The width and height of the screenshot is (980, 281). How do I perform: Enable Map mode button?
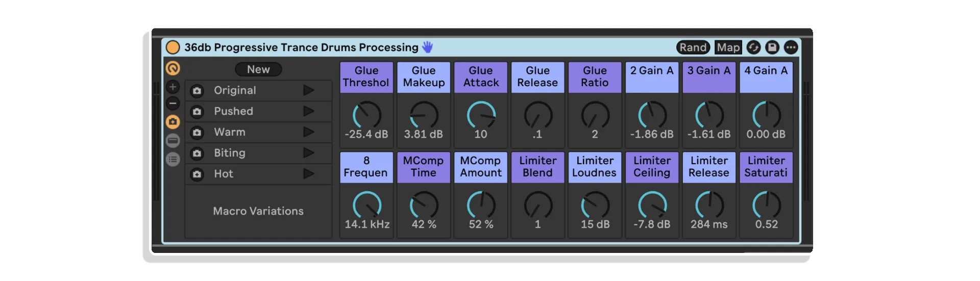coord(728,47)
